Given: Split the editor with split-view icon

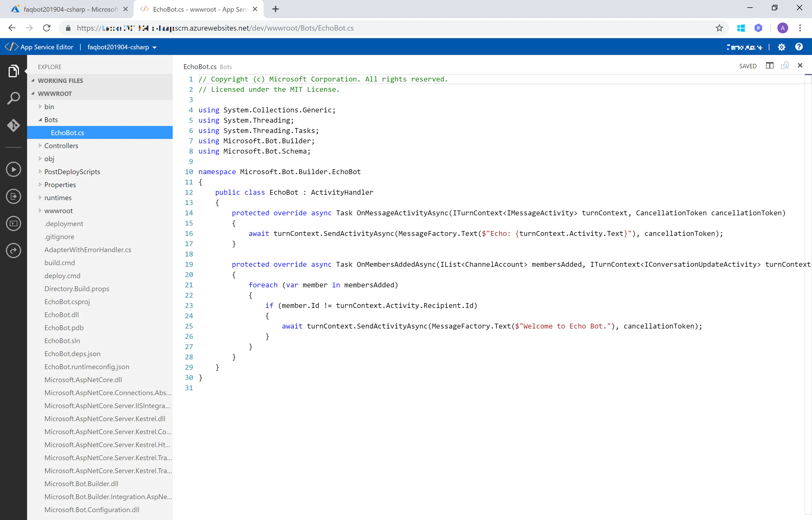Looking at the screenshot, I should pos(770,66).
